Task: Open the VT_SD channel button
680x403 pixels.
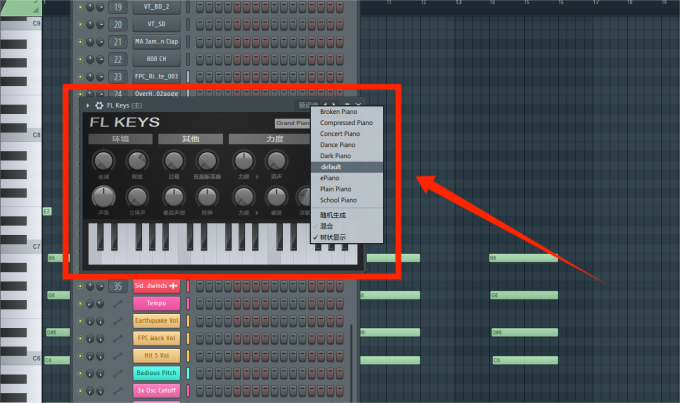Action: (156, 24)
